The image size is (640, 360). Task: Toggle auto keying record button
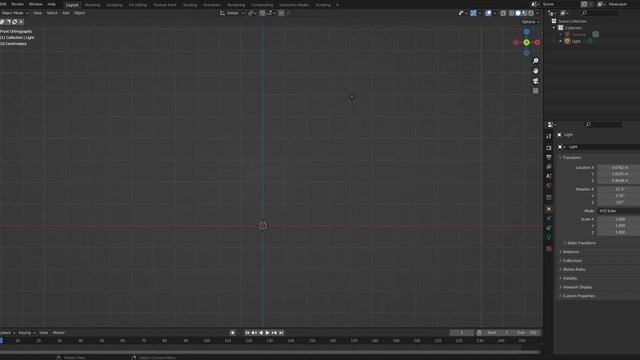tap(233, 333)
